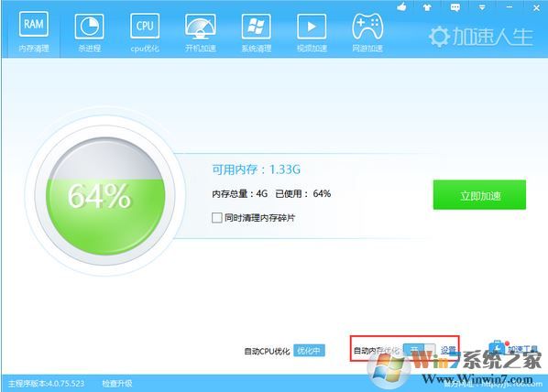The image size is (548, 392).
Task: Click the 可用内存：1.33G text
Action: click(257, 169)
